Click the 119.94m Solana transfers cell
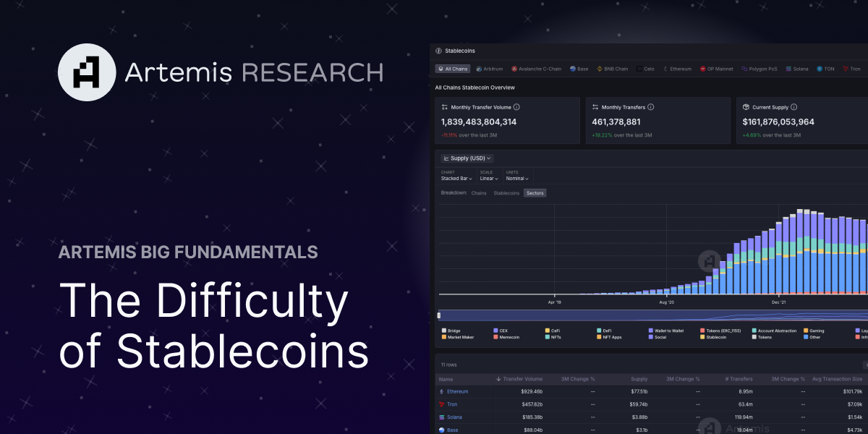Image resolution: width=868 pixels, height=434 pixels. 743,417
